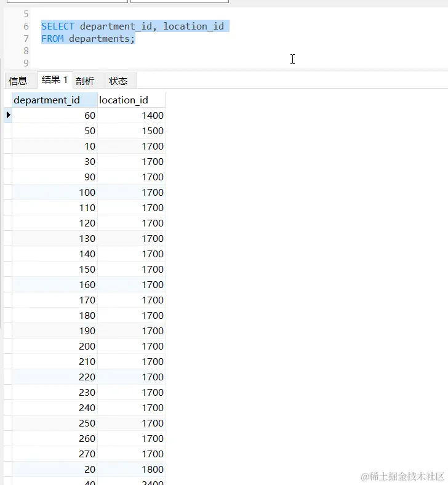Viewport: 448px width, 485px height.
Task: Select department_id cell 160
Action: coord(54,284)
